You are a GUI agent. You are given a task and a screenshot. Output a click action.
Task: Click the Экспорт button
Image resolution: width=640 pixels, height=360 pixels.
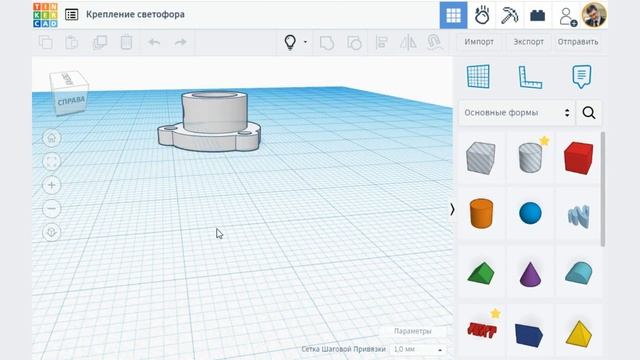click(x=529, y=42)
